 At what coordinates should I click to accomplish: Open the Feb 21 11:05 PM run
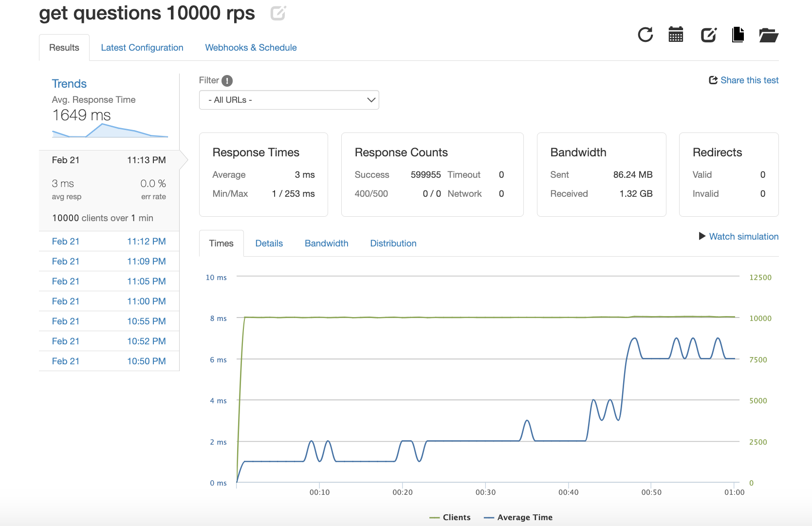(x=109, y=282)
